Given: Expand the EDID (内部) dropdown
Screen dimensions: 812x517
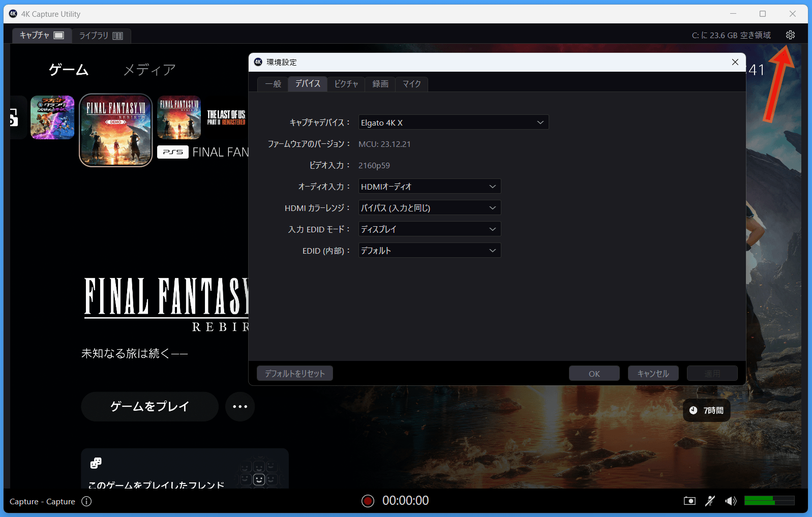Looking at the screenshot, I should [x=430, y=251].
